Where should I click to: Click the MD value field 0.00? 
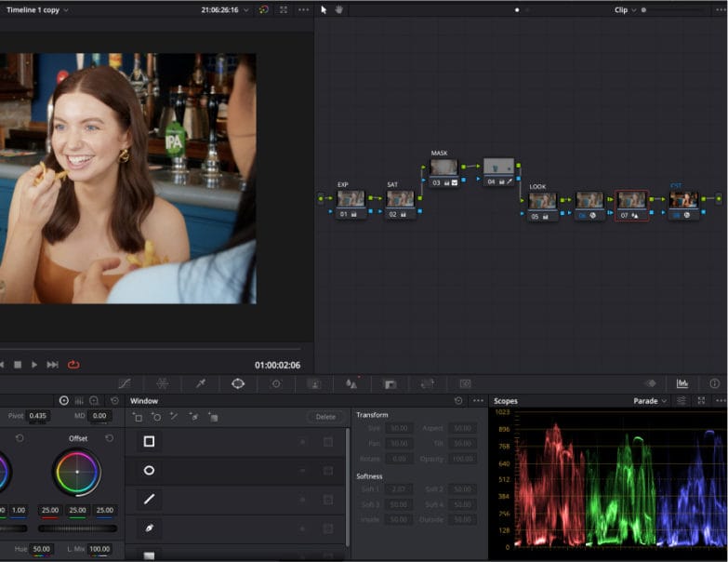99,416
